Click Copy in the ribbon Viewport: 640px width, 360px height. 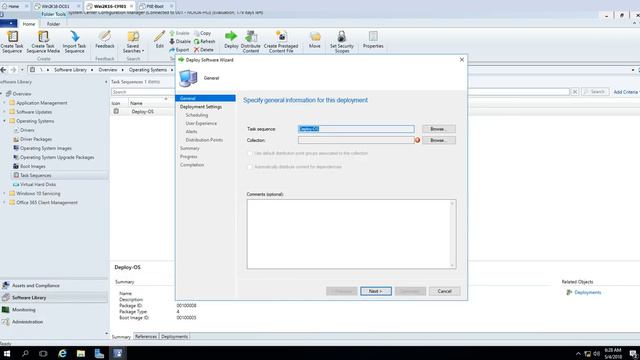tap(203, 33)
